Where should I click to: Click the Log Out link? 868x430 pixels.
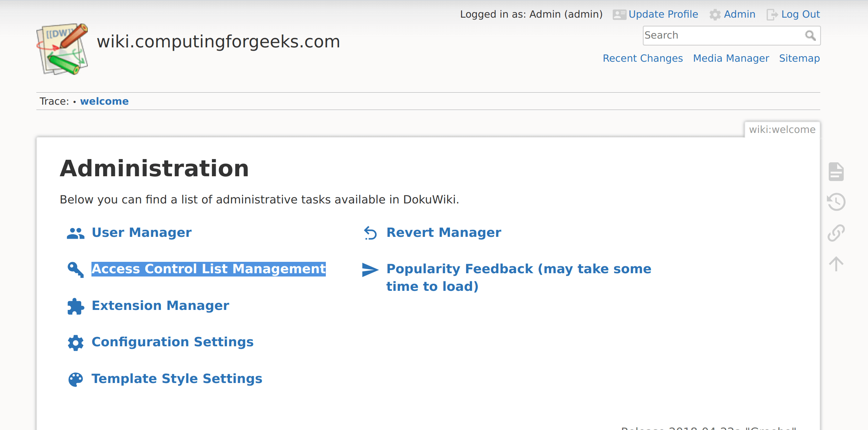click(800, 14)
